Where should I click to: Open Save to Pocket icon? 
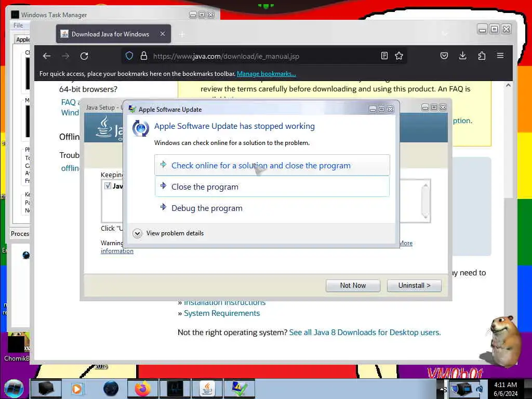point(444,56)
